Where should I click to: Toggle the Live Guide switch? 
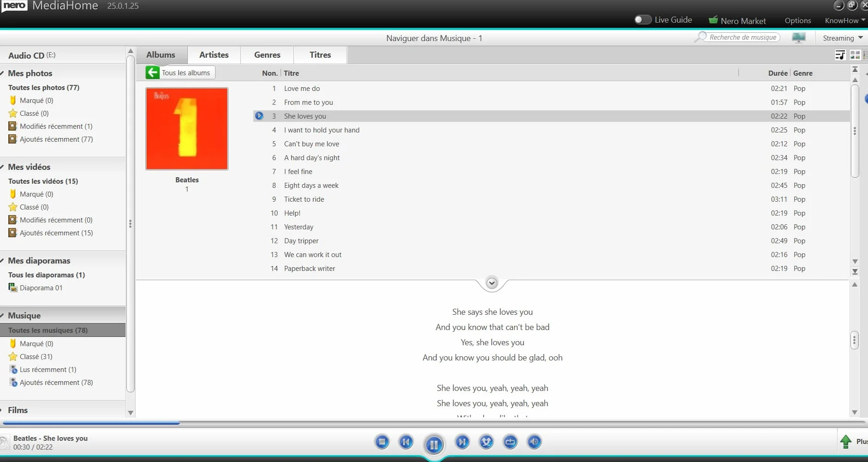click(642, 20)
